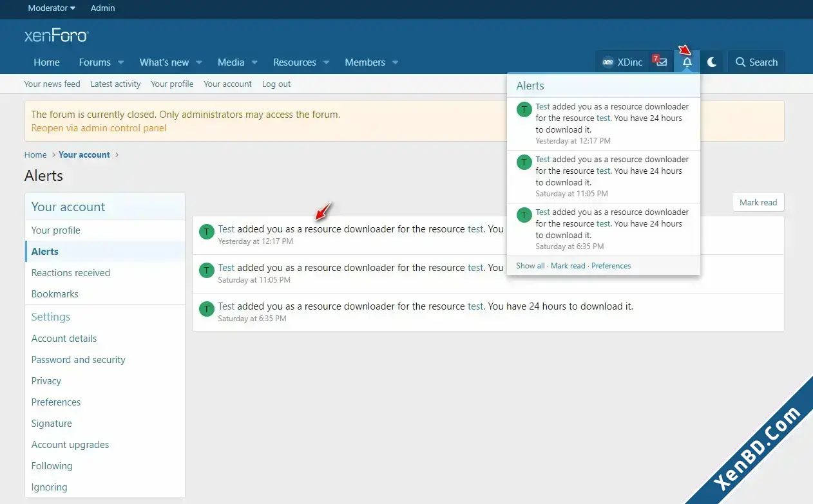
Task: Click Test username in Saturday 11:05 PM page alert
Action: 226,268
